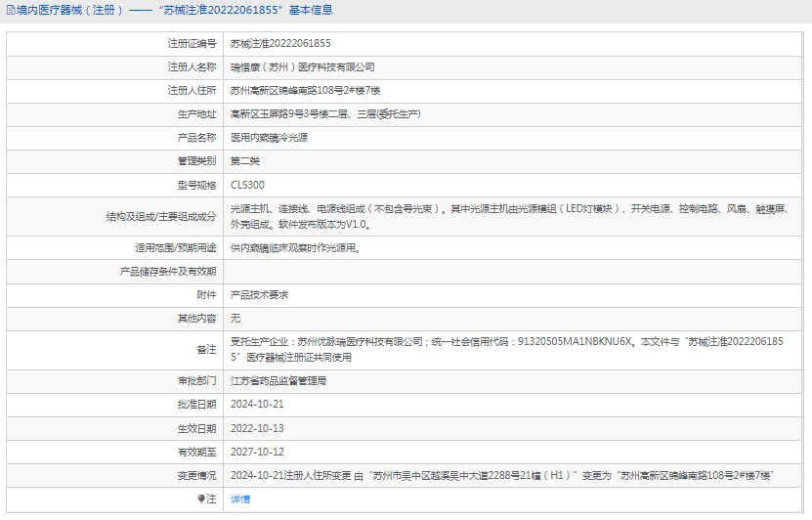
Task: Open the 详情 link in the 注 row
Action: [239, 498]
